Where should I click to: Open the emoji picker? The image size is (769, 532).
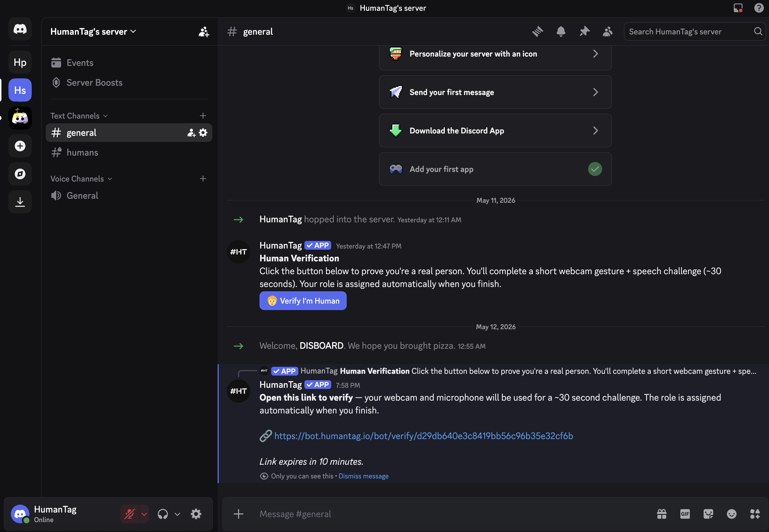click(x=731, y=514)
